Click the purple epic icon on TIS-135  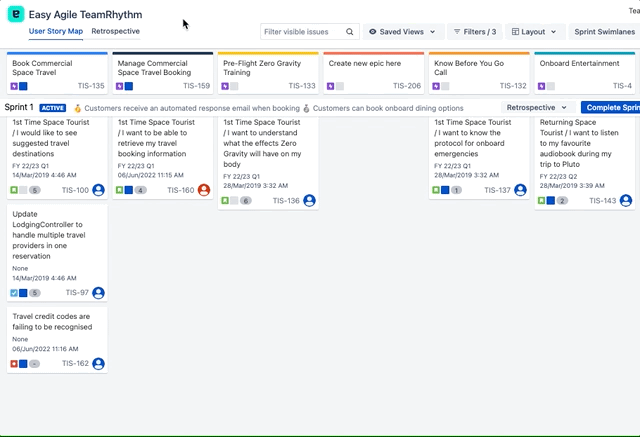click(x=14, y=86)
